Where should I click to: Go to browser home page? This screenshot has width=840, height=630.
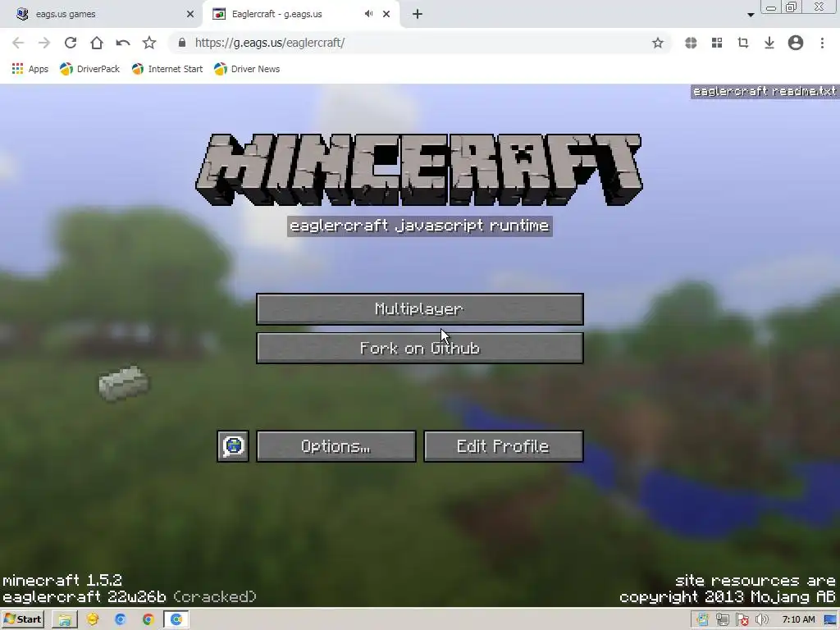(97, 43)
